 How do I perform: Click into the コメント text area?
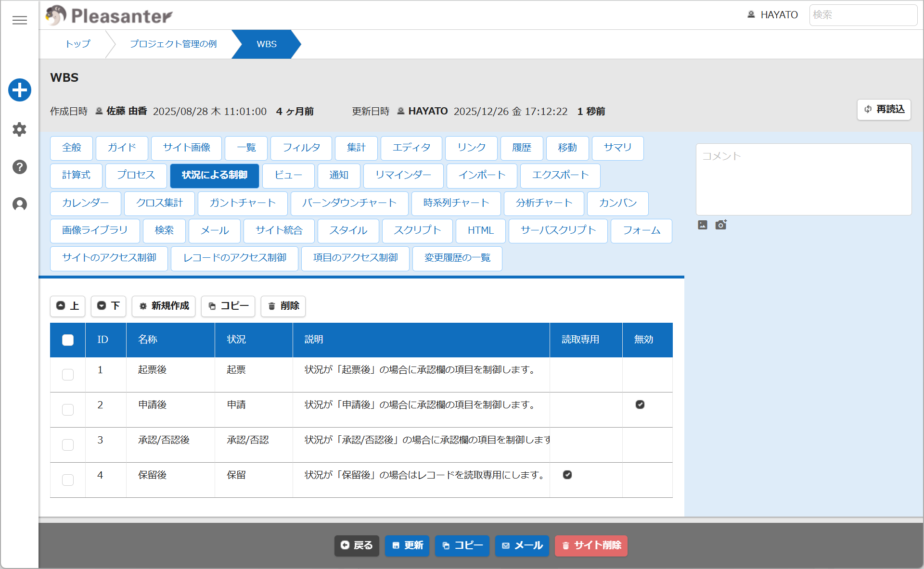coord(804,179)
